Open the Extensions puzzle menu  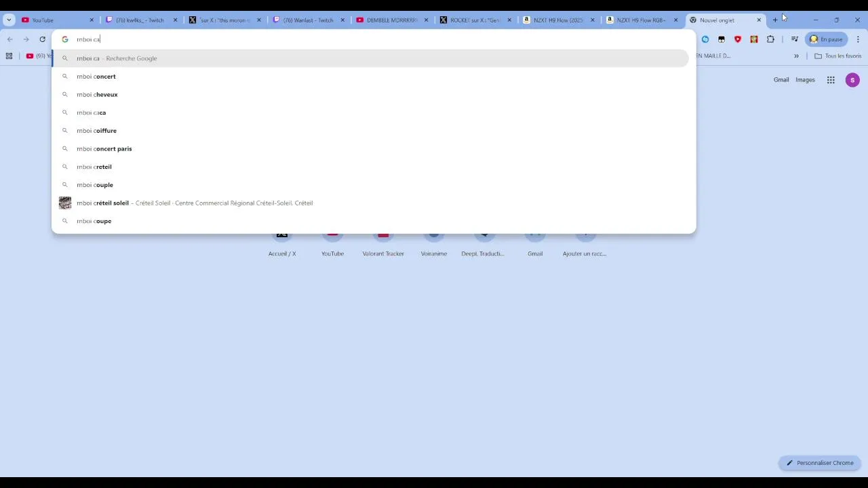pyautogui.click(x=770, y=39)
